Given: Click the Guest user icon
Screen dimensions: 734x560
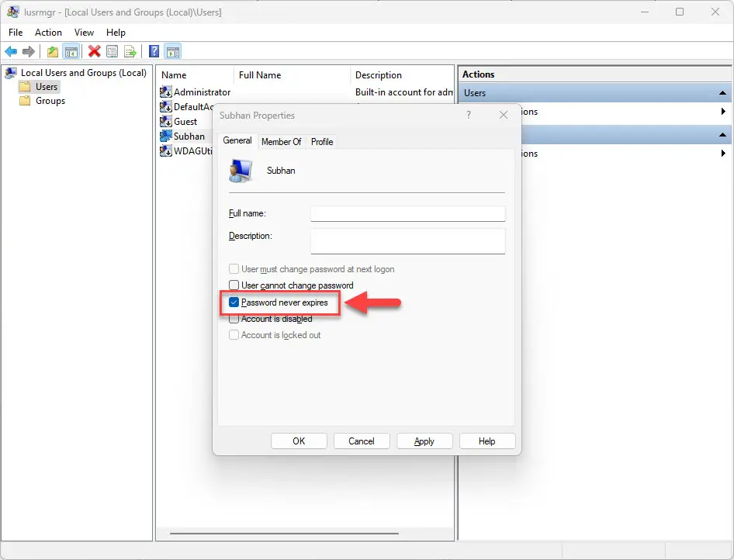Looking at the screenshot, I should tap(166, 122).
